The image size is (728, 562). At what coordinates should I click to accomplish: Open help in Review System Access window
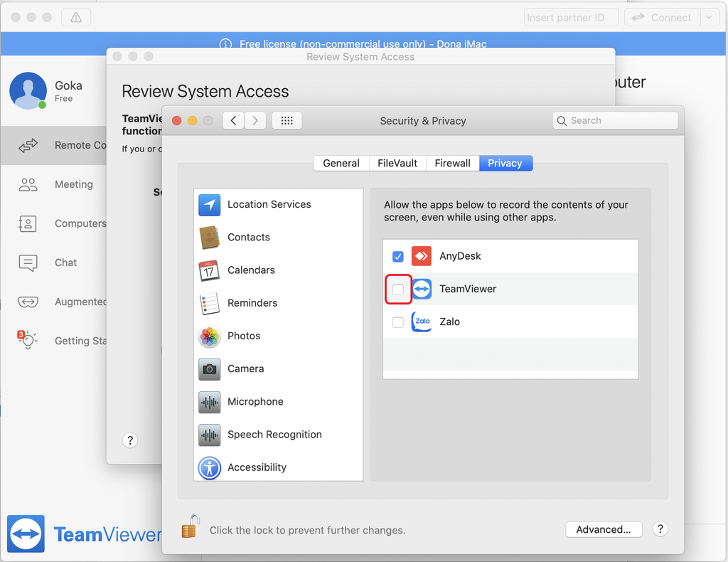click(130, 440)
